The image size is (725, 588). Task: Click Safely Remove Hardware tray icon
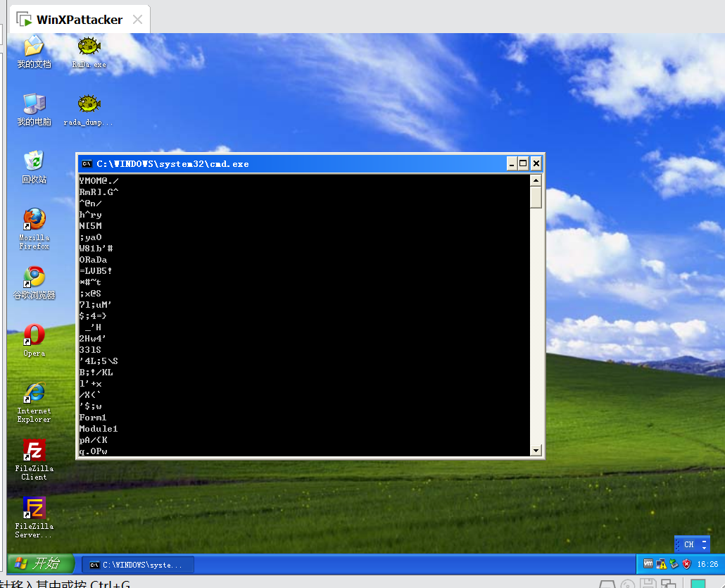tap(674, 564)
